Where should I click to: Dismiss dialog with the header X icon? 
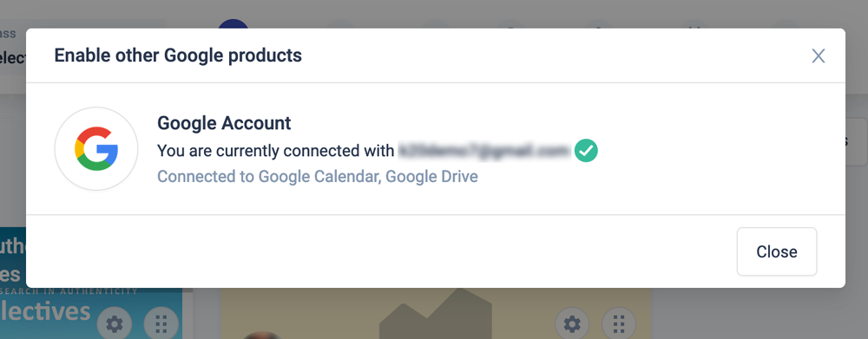click(x=819, y=55)
